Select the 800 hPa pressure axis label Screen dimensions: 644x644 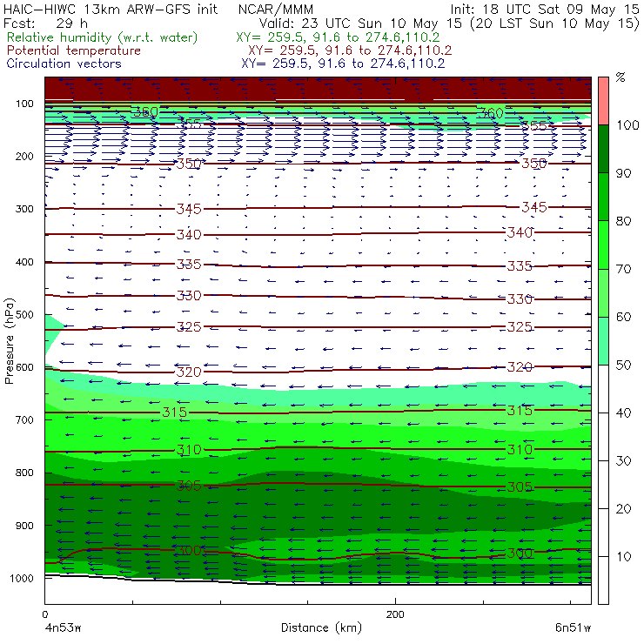tap(24, 473)
